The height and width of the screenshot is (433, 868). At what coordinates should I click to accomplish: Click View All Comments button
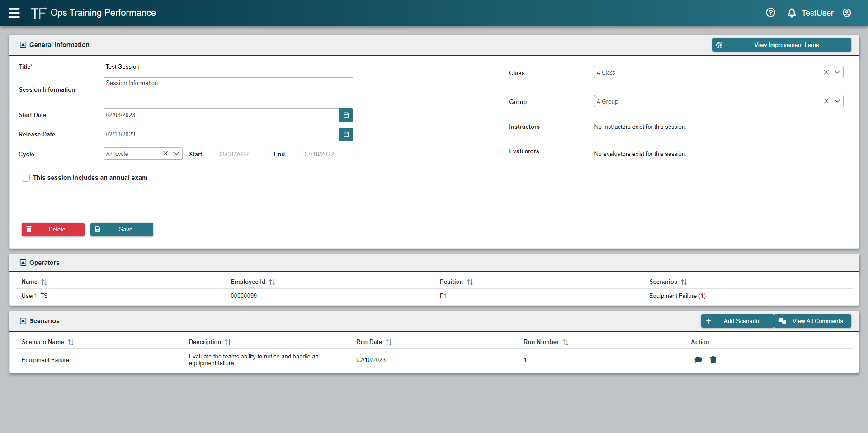tap(812, 321)
